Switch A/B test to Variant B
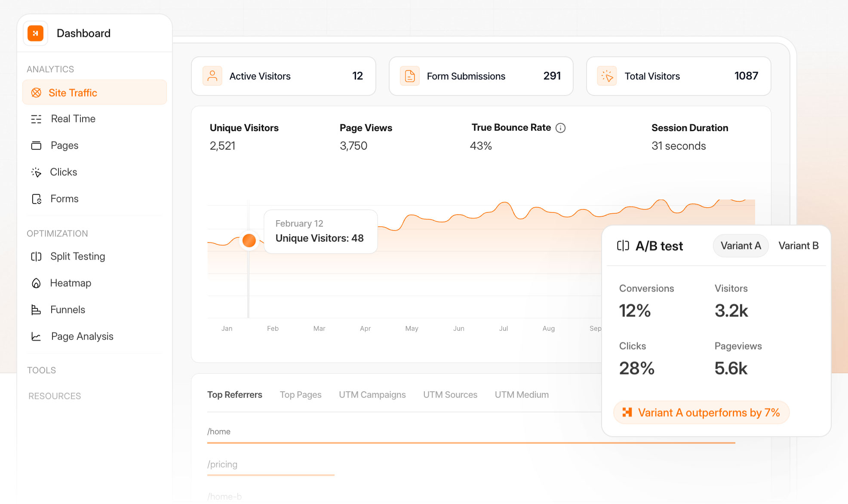 [x=798, y=246]
